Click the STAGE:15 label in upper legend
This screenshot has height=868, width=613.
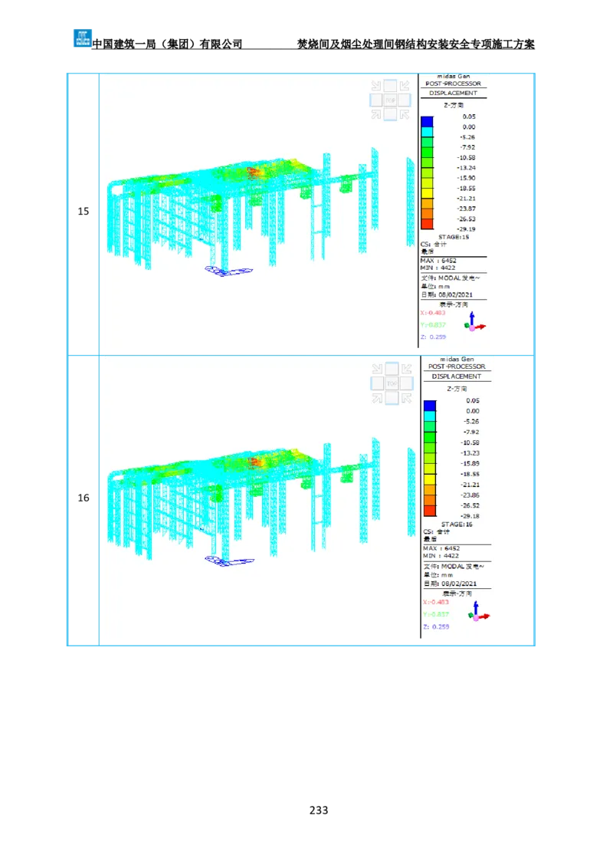pyautogui.click(x=454, y=237)
